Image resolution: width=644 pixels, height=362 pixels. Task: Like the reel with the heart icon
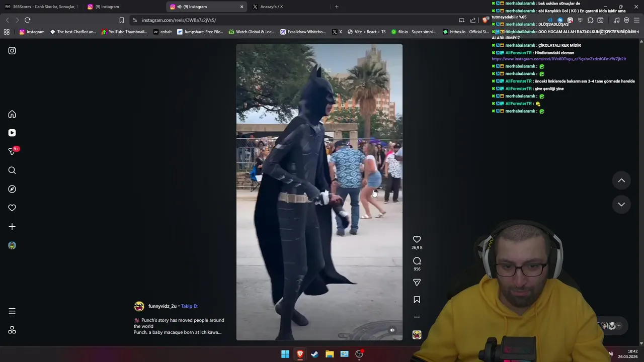417,239
